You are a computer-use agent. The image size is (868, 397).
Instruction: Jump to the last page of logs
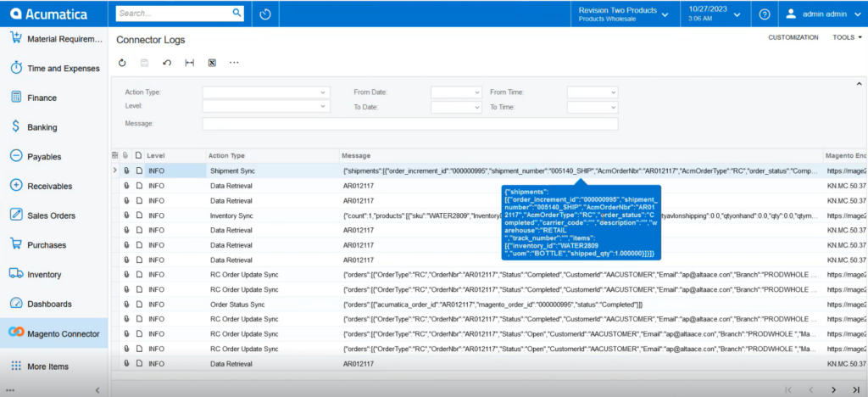(x=856, y=390)
